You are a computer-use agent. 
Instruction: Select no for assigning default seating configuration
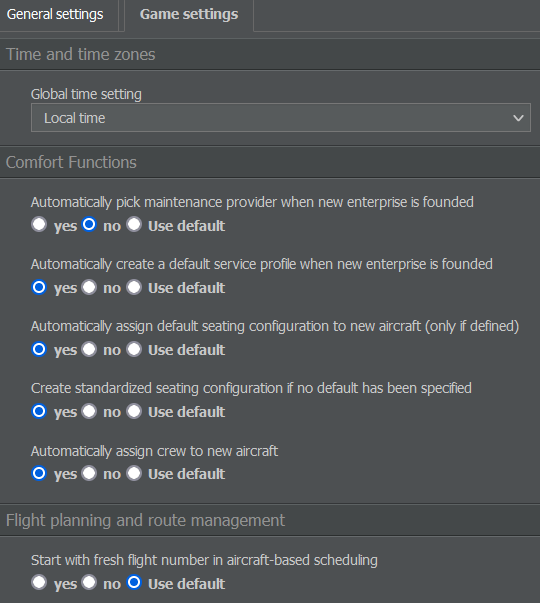point(89,349)
